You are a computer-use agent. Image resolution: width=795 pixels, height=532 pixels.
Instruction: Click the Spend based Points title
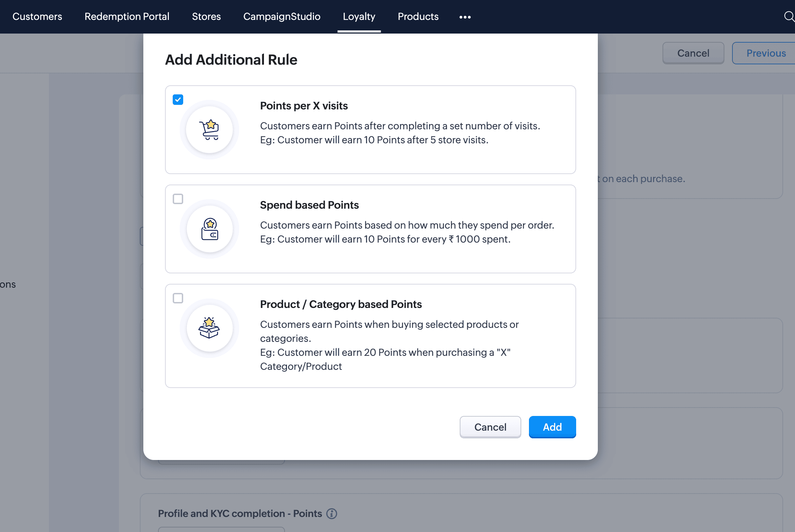point(309,205)
